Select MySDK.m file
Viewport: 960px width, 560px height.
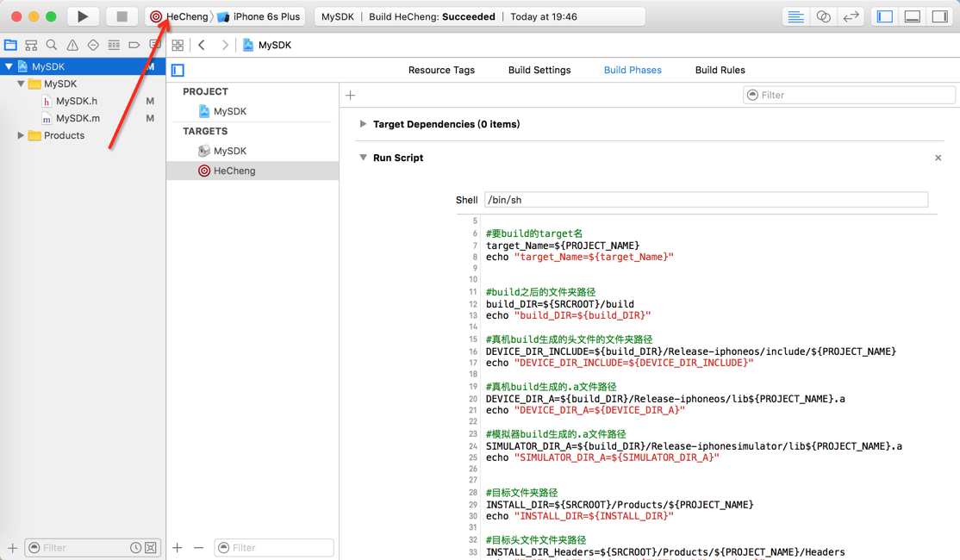(x=78, y=118)
